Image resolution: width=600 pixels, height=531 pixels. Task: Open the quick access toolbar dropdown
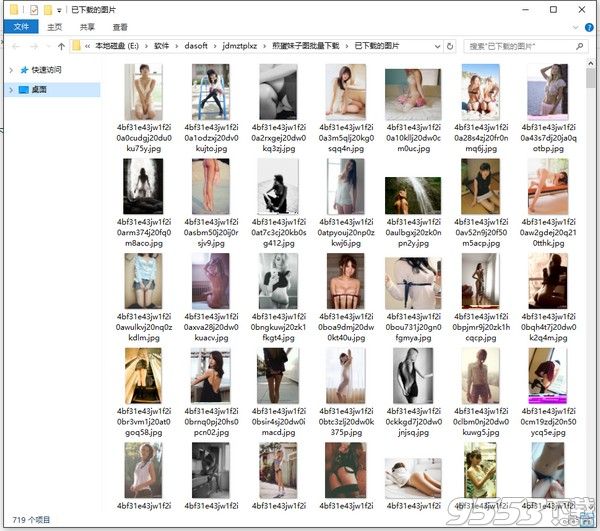[x=61, y=9]
